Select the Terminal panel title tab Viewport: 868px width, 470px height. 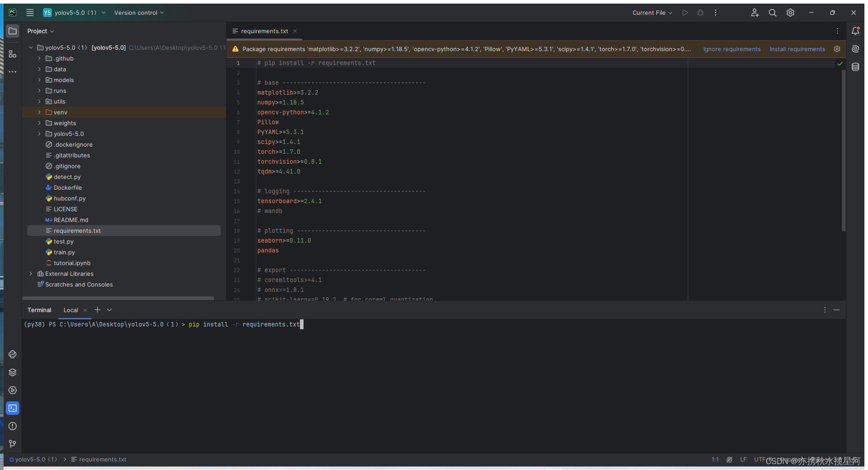tap(39, 310)
